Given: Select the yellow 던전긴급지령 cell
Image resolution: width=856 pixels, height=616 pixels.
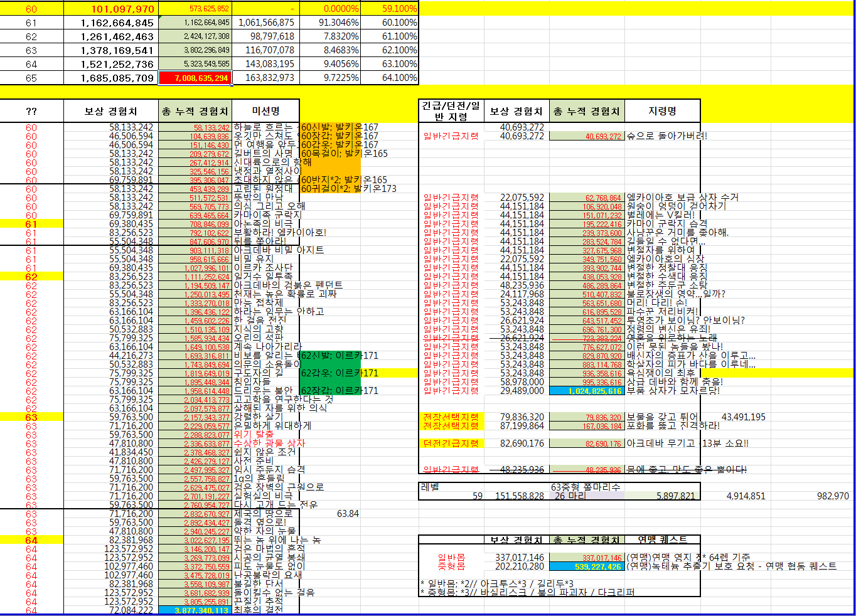Looking at the screenshot, I should (x=451, y=443).
